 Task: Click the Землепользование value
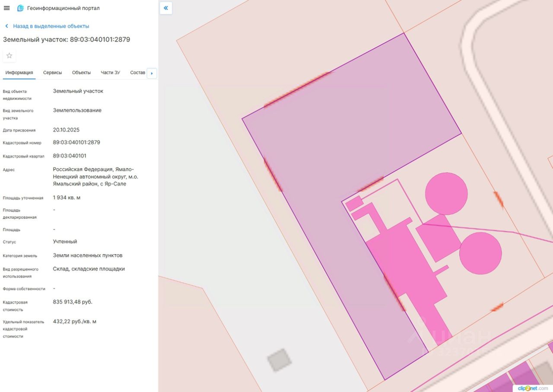tap(77, 110)
